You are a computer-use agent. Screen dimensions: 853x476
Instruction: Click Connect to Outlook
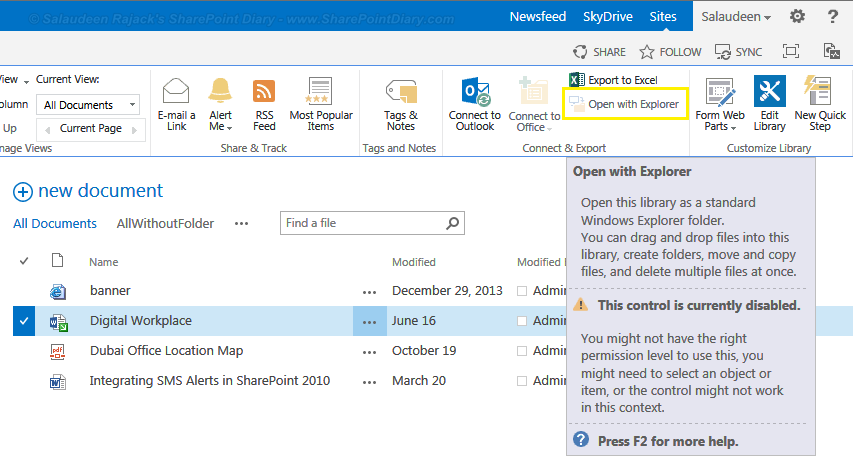475,104
